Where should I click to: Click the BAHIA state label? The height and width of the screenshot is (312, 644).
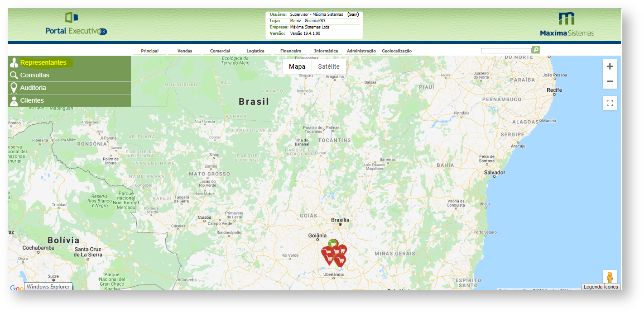tap(445, 165)
